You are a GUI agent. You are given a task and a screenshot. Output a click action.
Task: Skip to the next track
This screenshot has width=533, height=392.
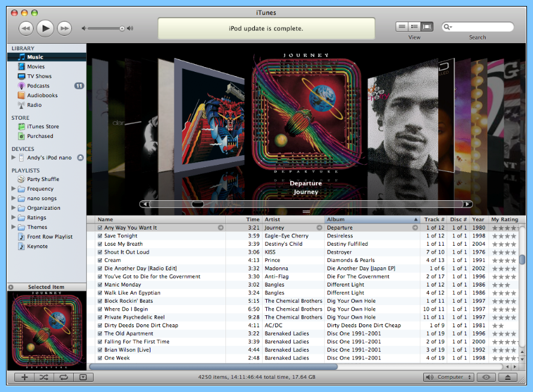tap(64, 28)
